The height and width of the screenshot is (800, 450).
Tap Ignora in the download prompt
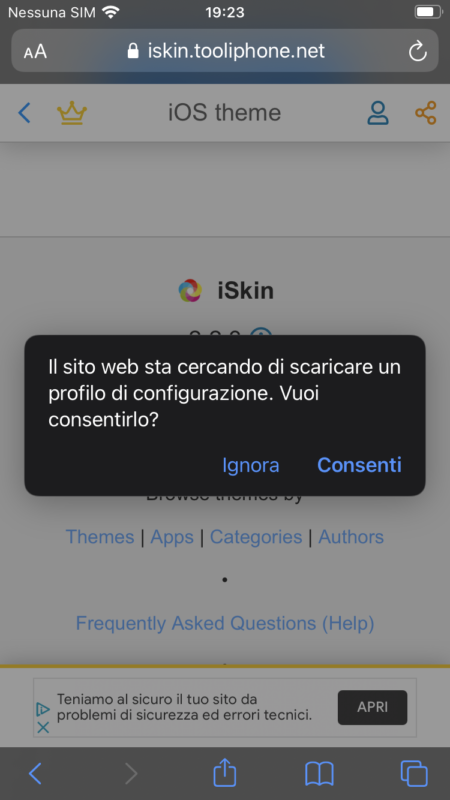point(251,465)
